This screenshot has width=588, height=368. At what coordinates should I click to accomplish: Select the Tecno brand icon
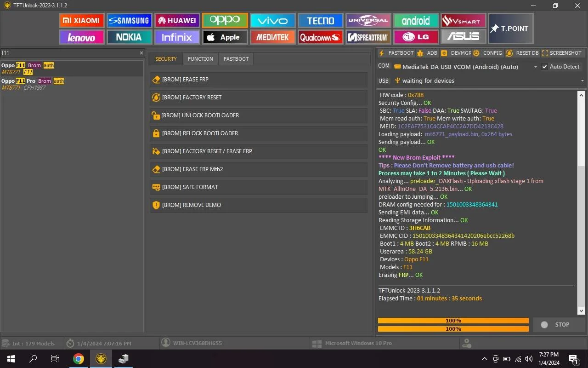tap(320, 20)
